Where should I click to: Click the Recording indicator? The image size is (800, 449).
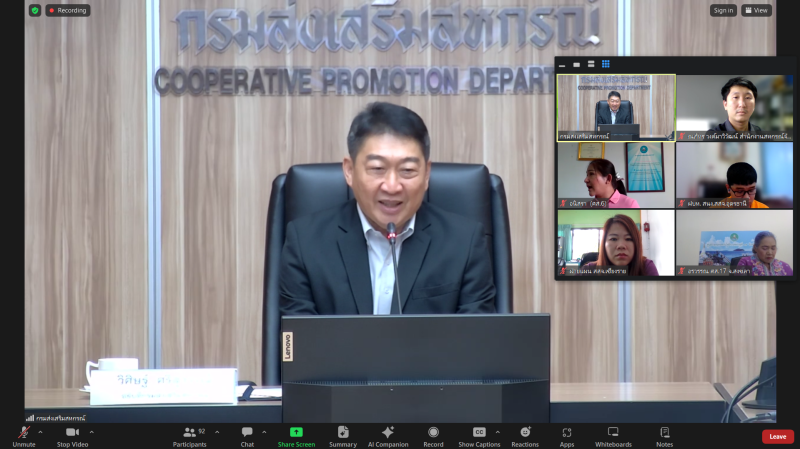point(68,10)
